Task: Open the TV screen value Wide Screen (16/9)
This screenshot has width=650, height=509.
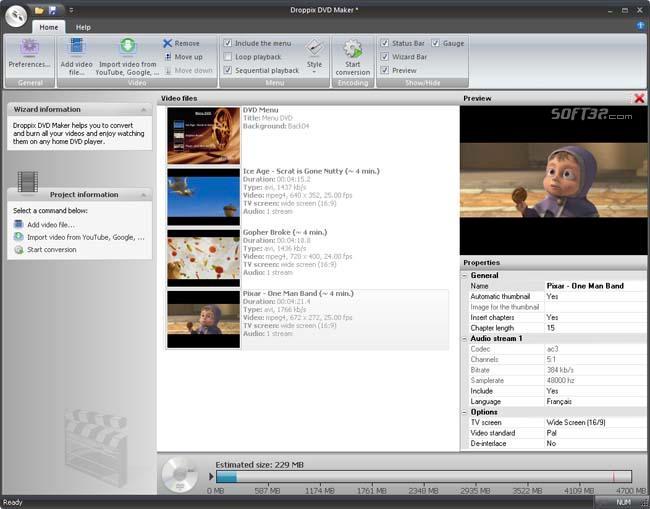Action: [595, 422]
